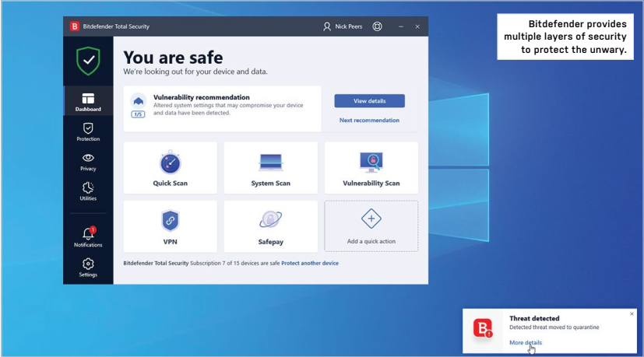
Task: Minimize the Bitdefender window
Action: point(401,26)
